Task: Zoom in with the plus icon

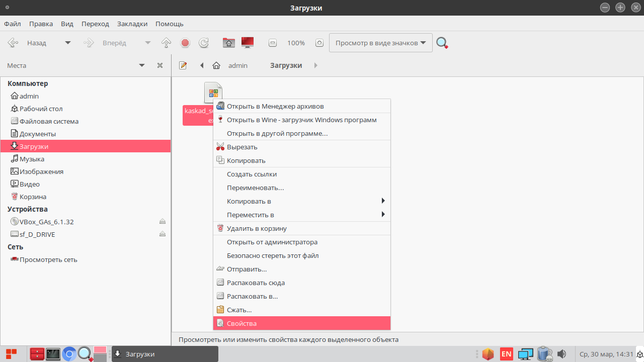Action: pyautogui.click(x=319, y=43)
